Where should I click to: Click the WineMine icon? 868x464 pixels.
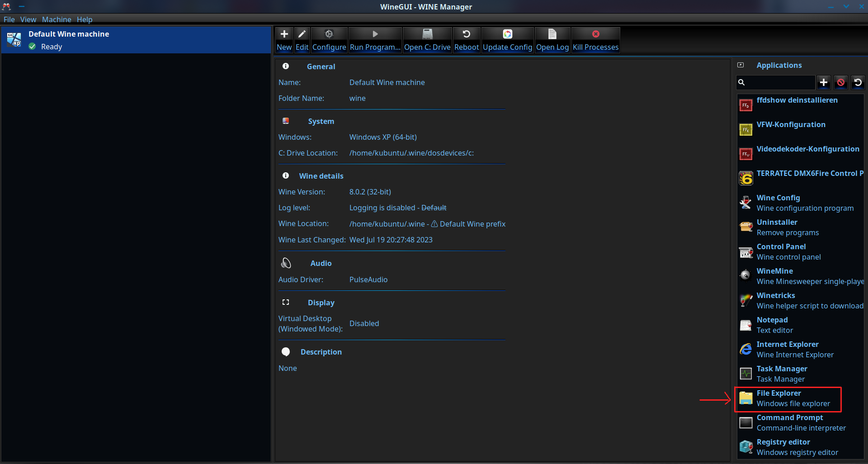click(x=746, y=276)
